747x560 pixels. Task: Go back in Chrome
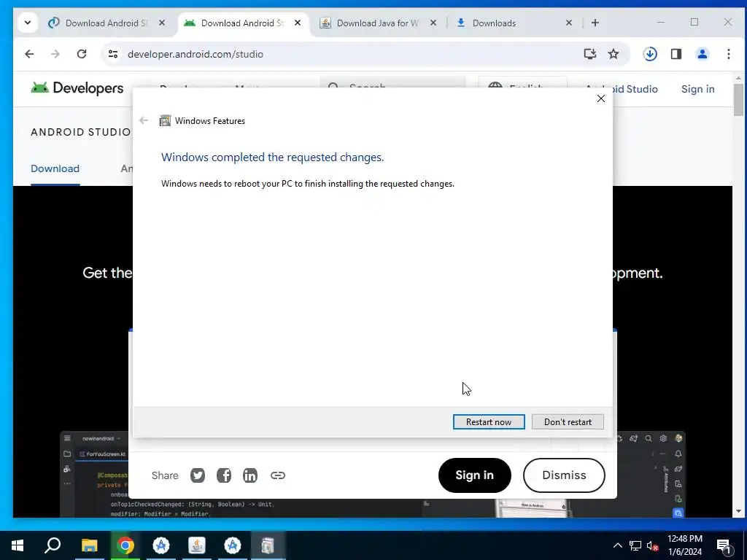pyautogui.click(x=29, y=54)
